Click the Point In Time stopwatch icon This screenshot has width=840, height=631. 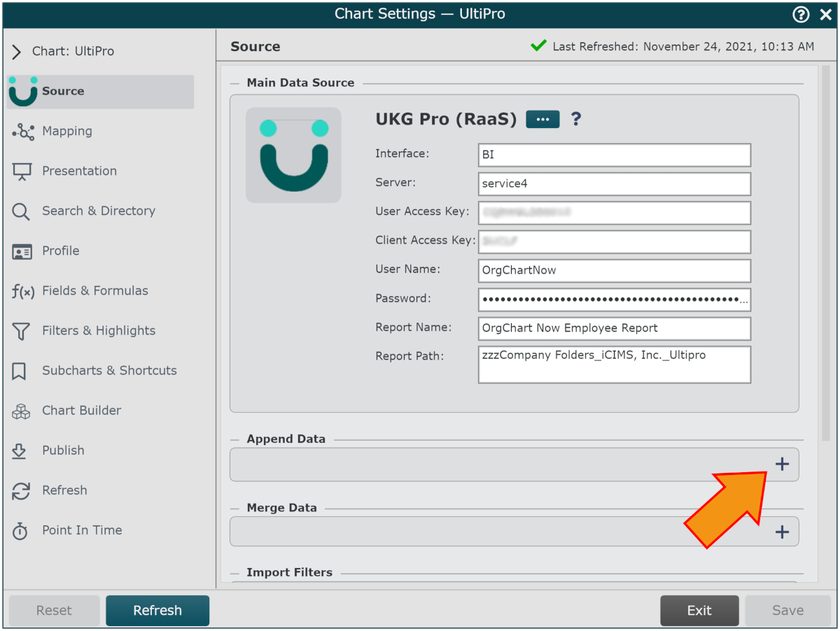coord(20,531)
